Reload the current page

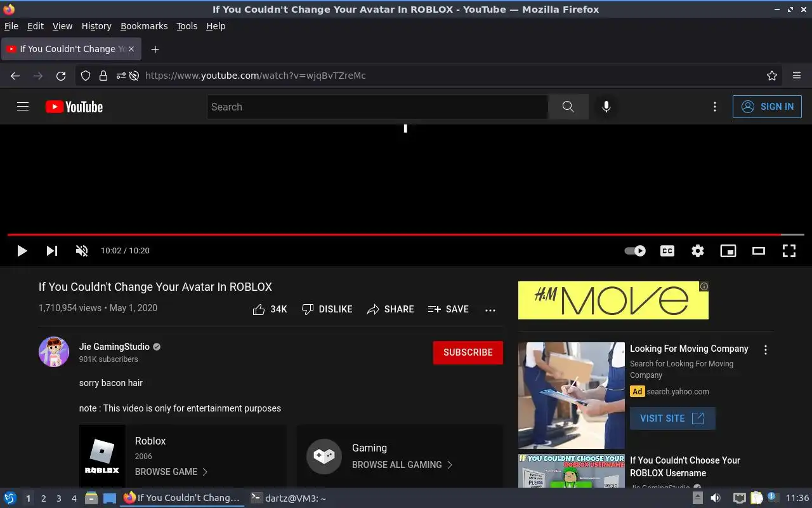click(61, 76)
